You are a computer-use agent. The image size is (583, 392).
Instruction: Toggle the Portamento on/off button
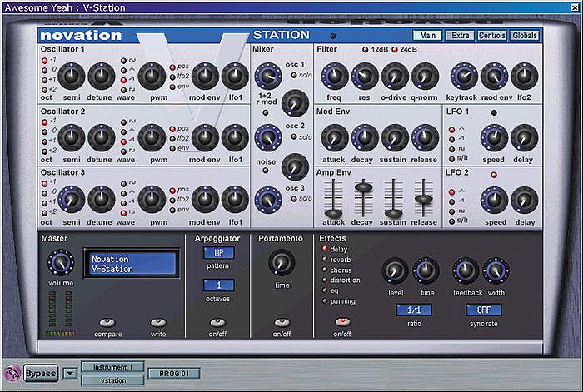[282, 322]
